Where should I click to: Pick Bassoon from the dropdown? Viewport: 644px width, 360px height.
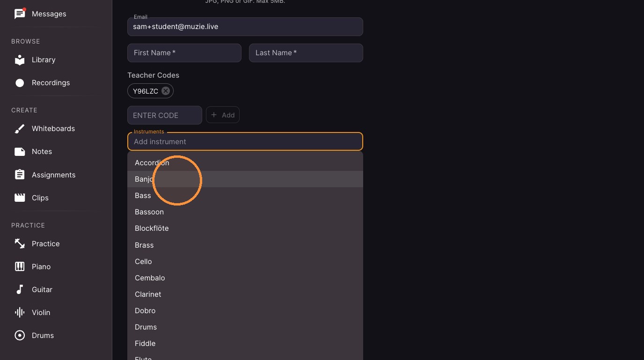(245, 212)
